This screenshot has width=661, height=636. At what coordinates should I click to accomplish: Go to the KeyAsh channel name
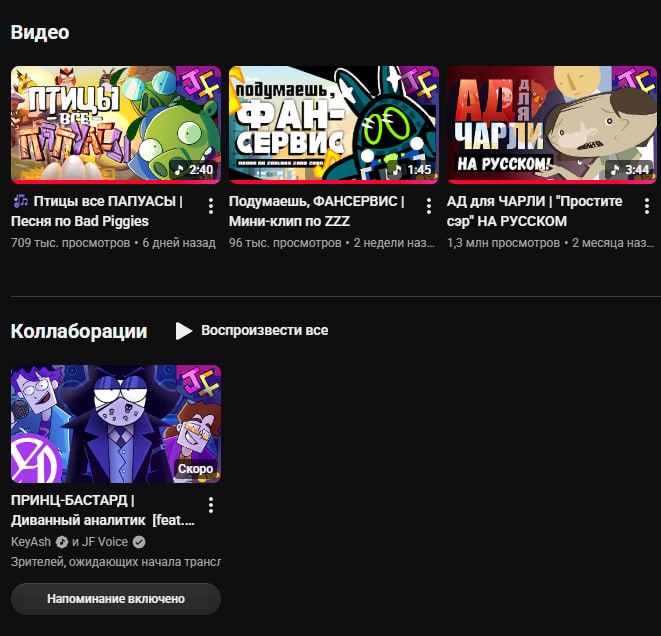[x=31, y=542]
